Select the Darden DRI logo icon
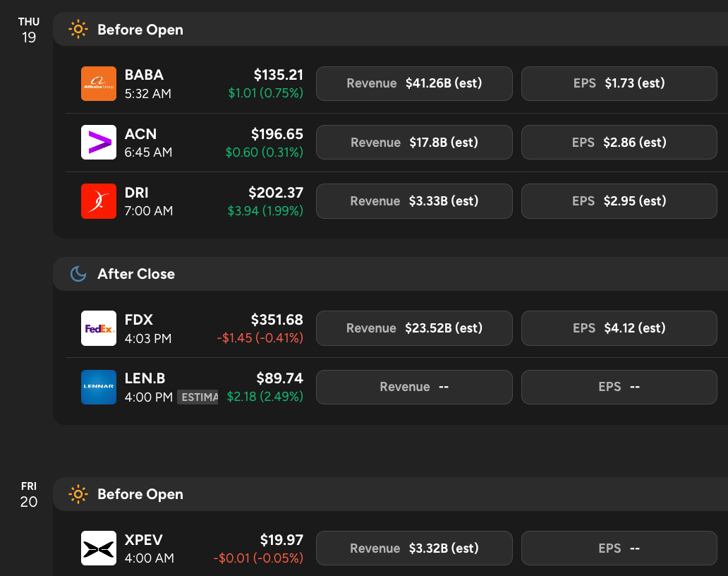Screen dimensions: 728x576 coord(99,201)
